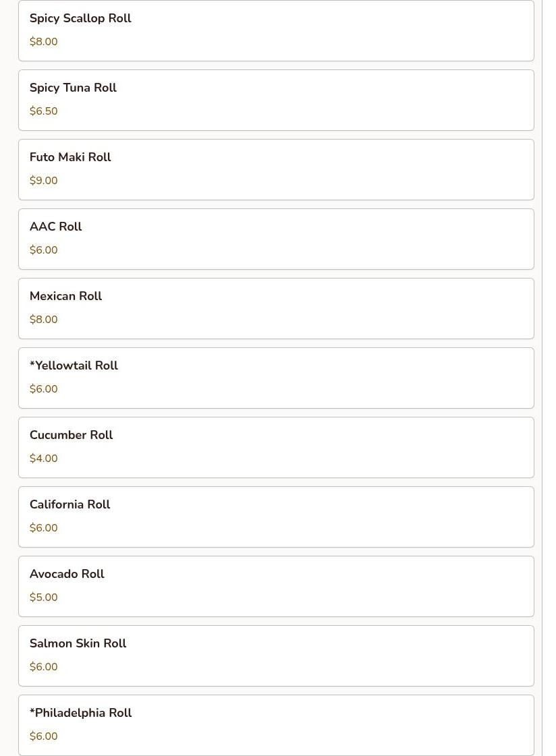Screen dimensions: 556x756
Task: Choose the Futo Maki Roll item
Action: 276,170
